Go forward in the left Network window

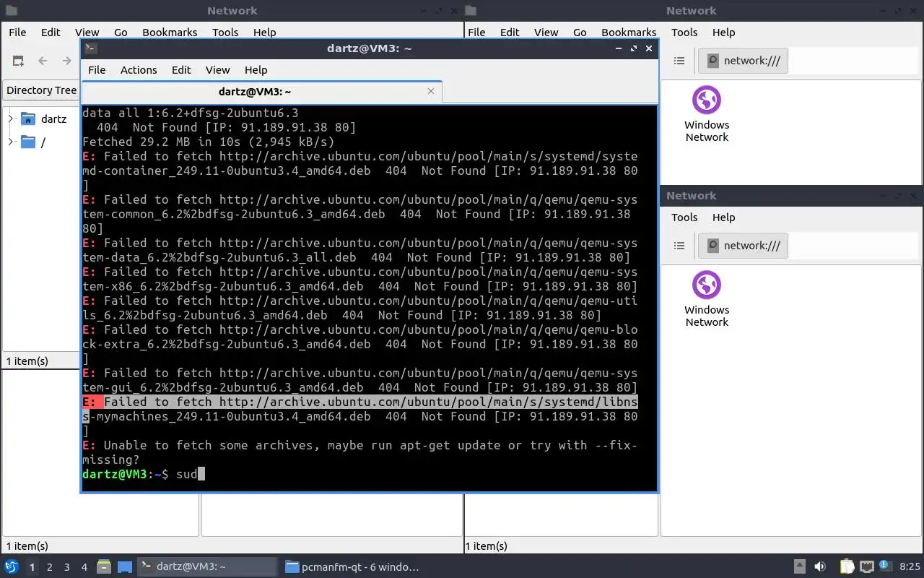67,61
